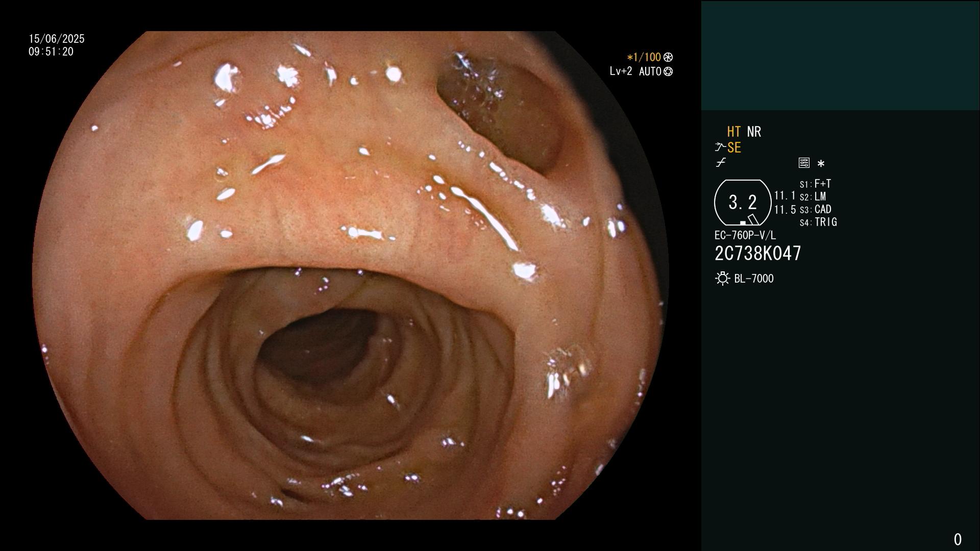The image size is (980, 551).
Task: Click the S3: CAD switch assignment
Action: pyautogui.click(x=815, y=209)
